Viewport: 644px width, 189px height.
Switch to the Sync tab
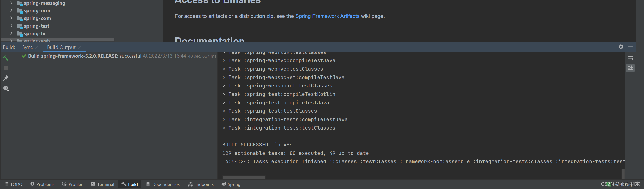pyautogui.click(x=27, y=47)
